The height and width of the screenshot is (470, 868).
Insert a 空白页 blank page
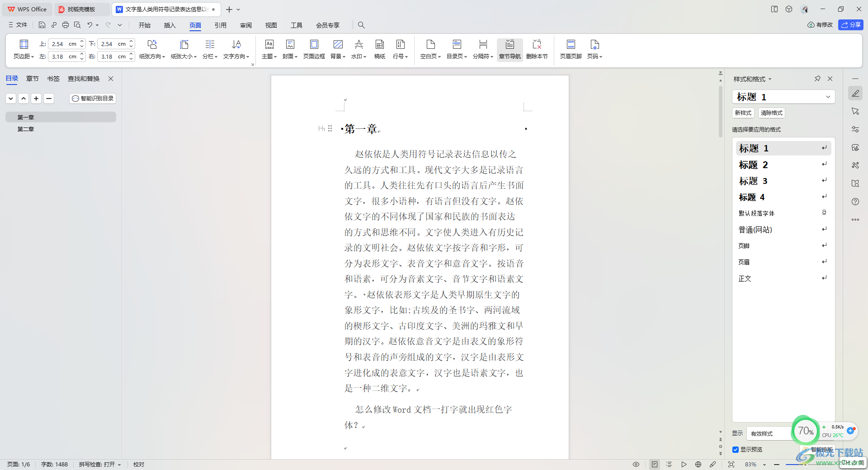[x=430, y=49]
